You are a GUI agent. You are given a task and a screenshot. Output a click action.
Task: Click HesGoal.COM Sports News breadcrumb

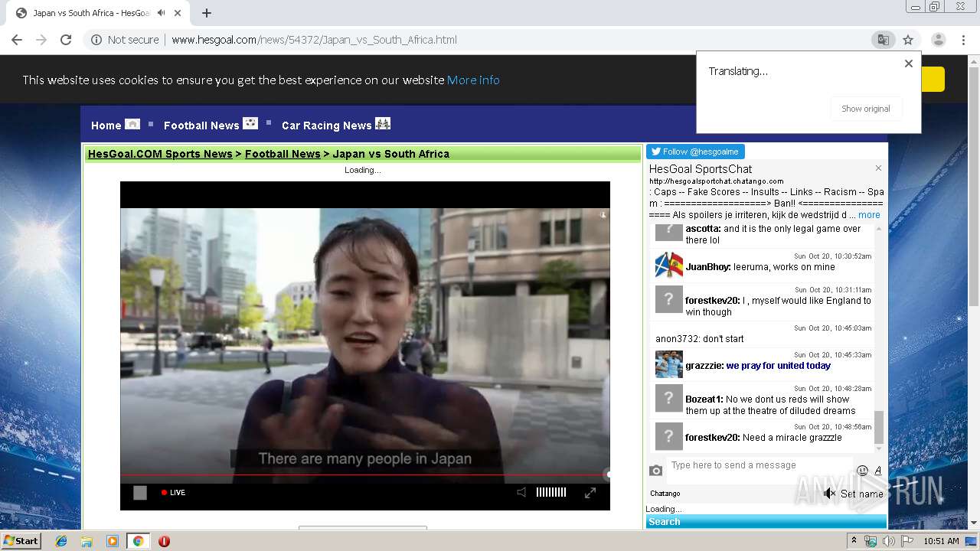[x=160, y=154]
